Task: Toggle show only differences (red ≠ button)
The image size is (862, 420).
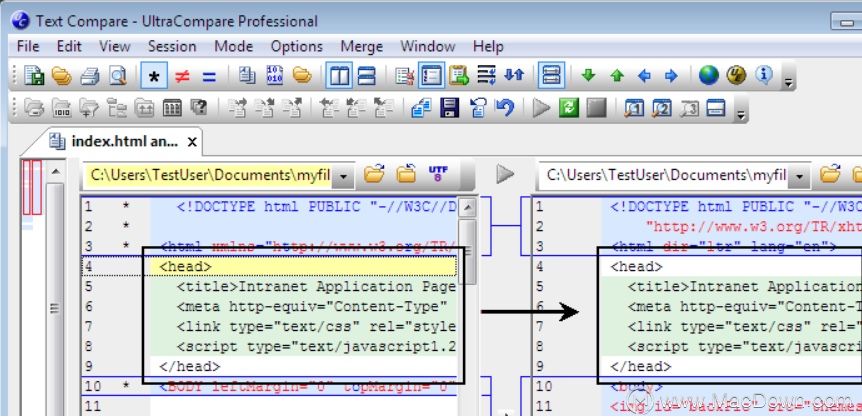Action: (182, 76)
